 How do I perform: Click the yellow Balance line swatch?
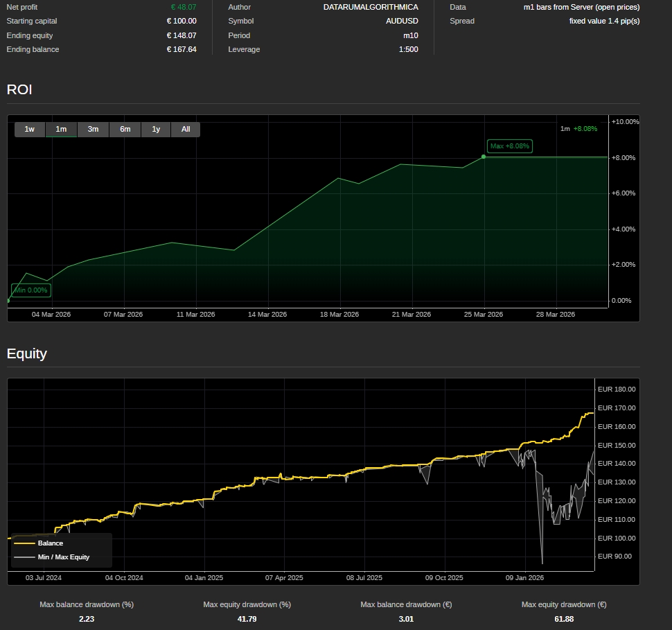pyautogui.click(x=24, y=543)
